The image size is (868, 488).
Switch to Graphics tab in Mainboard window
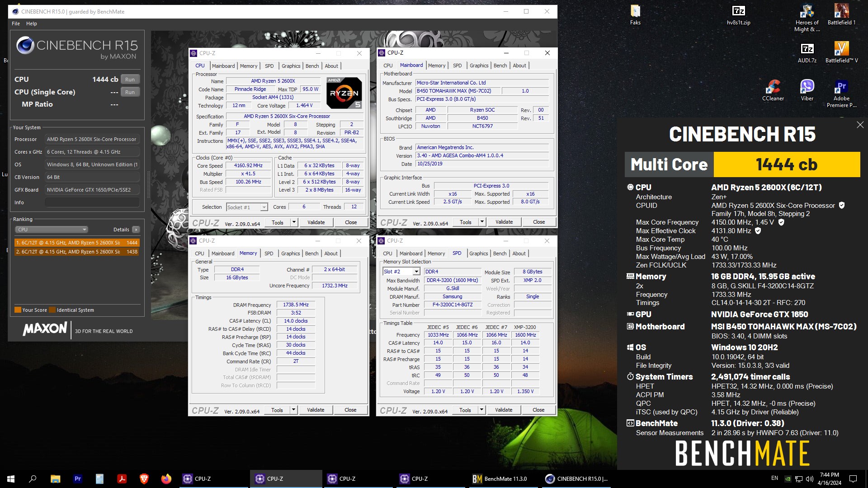point(479,66)
